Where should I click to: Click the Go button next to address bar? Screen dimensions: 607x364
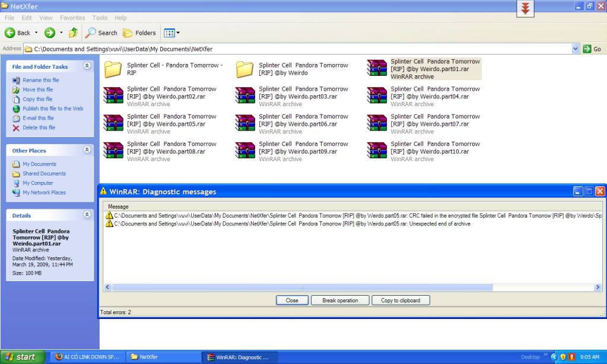point(592,49)
